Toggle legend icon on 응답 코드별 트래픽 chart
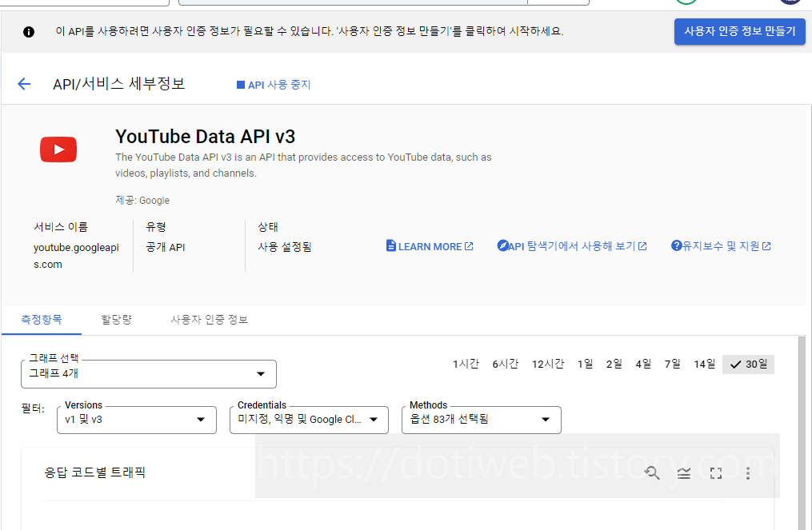This screenshot has height=530, width=812. pos(684,473)
